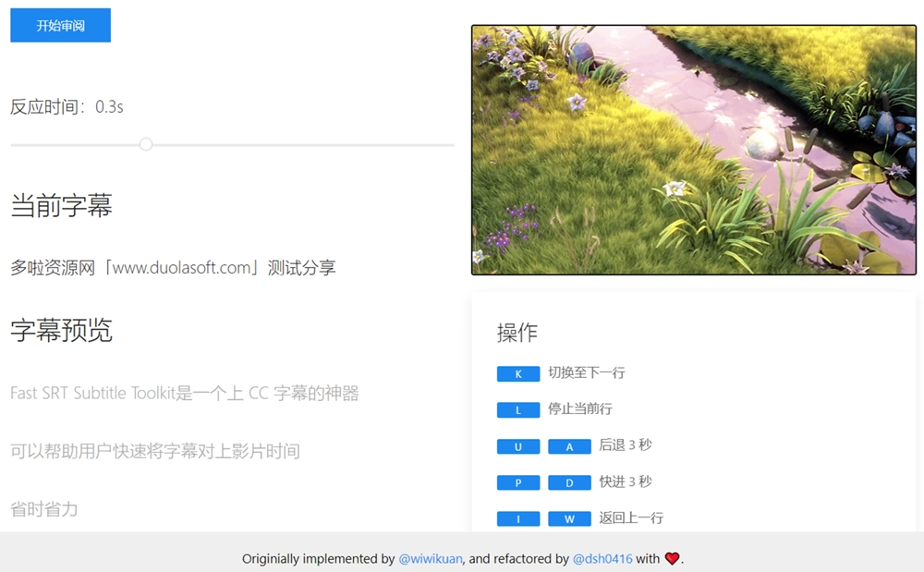Click the 返回上一行 label
Screen dimensions: 924x572
tap(631, 517)
